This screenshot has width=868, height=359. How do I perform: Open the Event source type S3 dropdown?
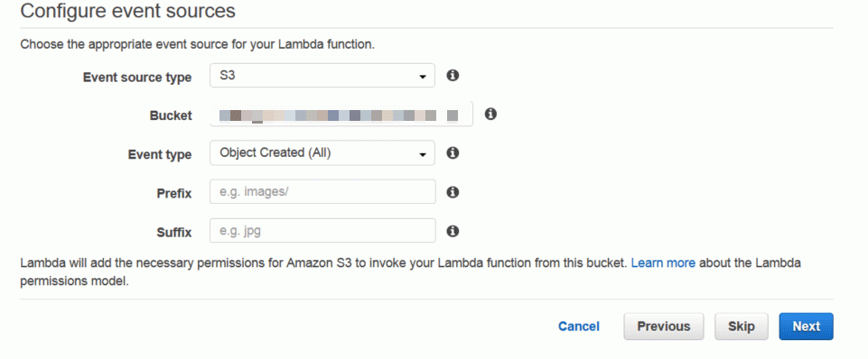pos(322,76)
